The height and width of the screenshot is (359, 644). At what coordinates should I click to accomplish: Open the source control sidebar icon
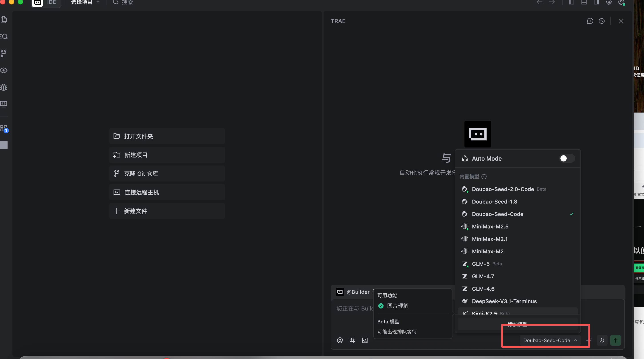tap(4, 53)
